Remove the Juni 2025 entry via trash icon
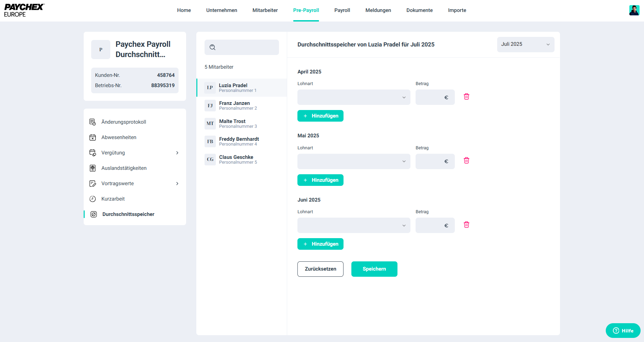The width and height of the screenshot is (644, 342). click(x=466, y=225)
